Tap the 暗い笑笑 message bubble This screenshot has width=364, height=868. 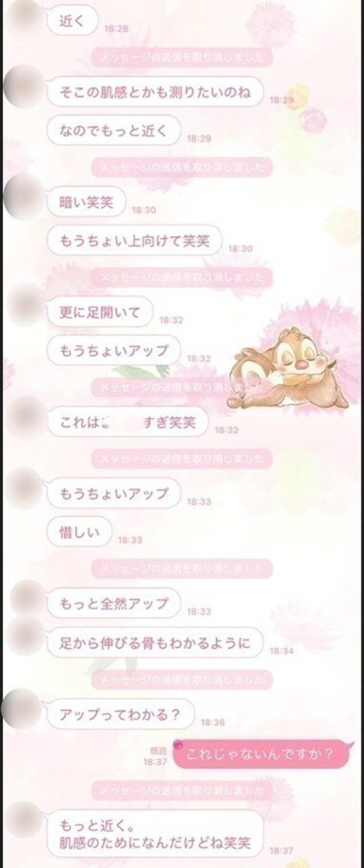(86, 202)
